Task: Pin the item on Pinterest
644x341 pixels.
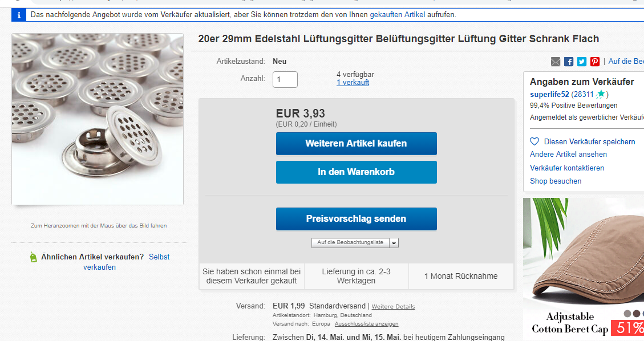Action: tap(595, 62)
